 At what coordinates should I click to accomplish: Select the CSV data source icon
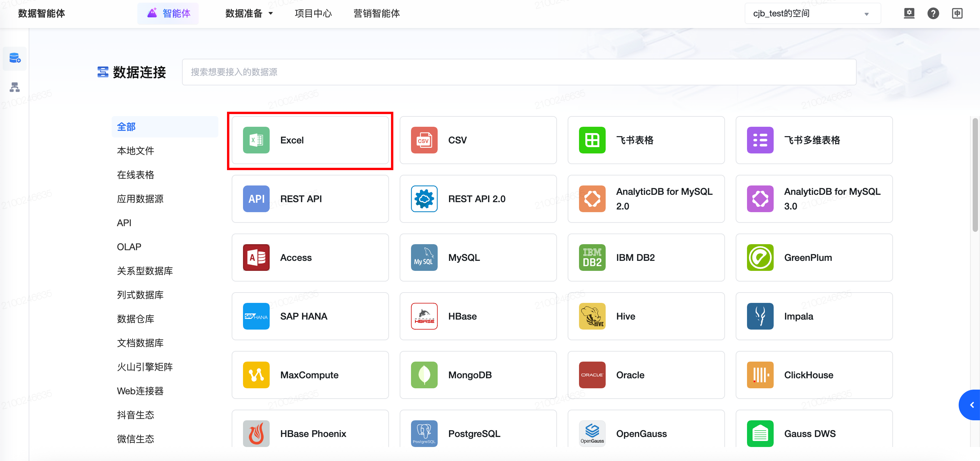click(424, 140)
